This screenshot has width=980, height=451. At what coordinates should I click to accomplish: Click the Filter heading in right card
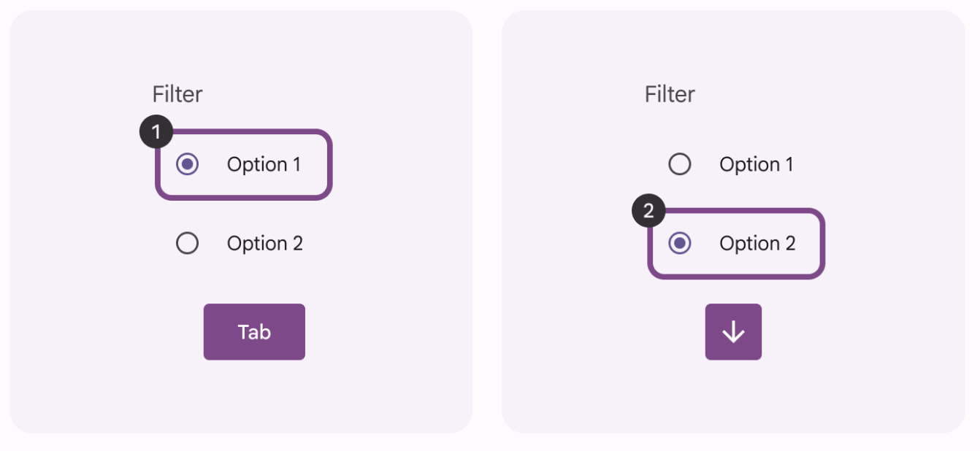click(x=670, y=94)
